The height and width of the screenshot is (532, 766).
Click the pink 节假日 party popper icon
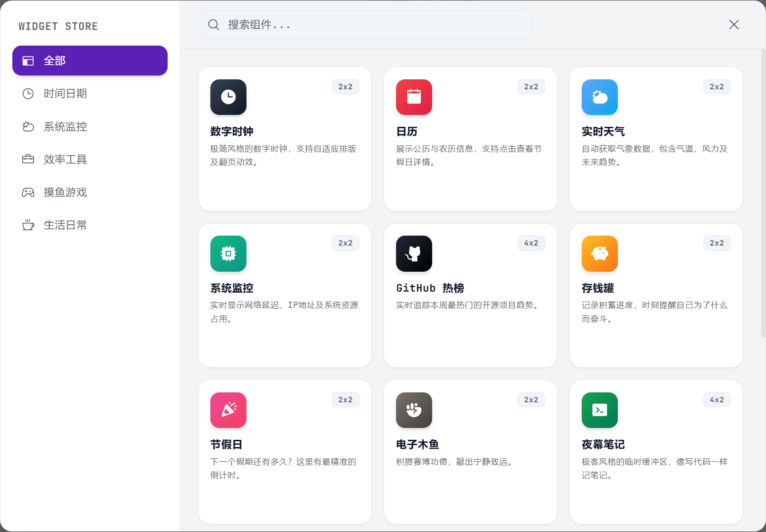pos(228,410)
